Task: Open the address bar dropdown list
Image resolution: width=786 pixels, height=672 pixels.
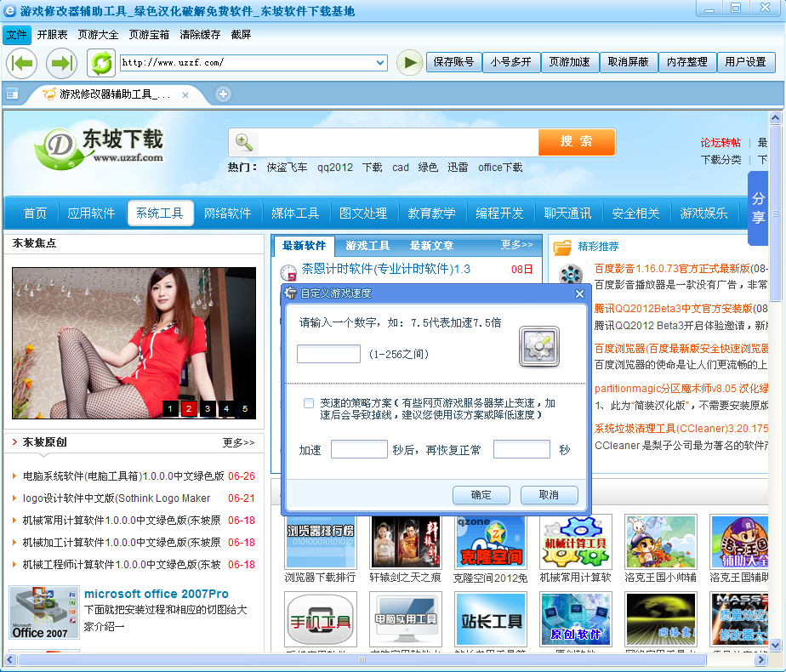Action: pos(379,63)
